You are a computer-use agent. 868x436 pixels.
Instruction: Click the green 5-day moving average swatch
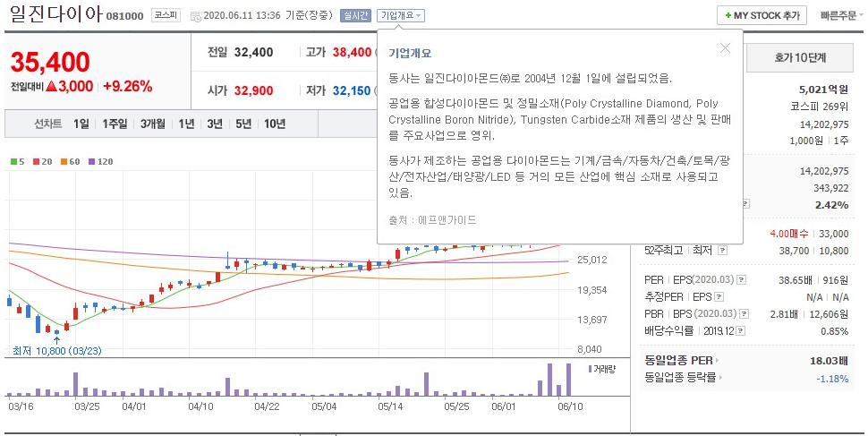(x=13, y=162)
